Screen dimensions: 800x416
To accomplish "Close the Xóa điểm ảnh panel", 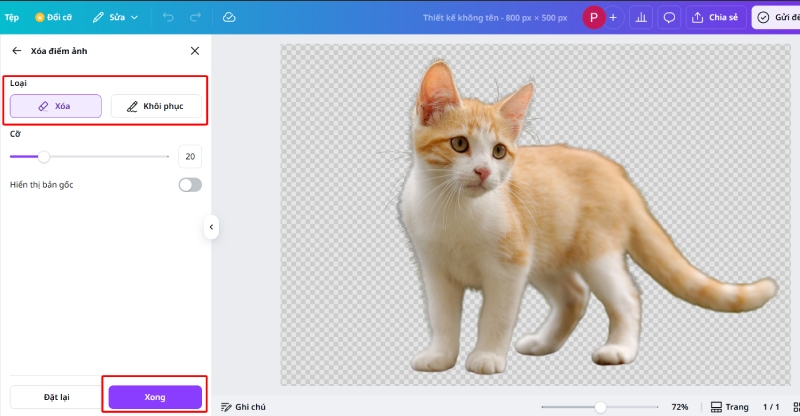I will (x=194, y=50).
